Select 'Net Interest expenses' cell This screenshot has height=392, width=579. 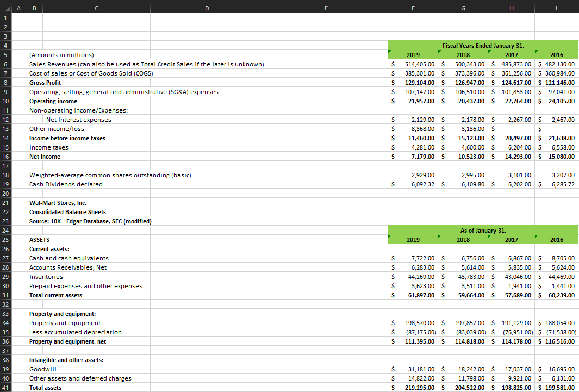pos(79,120)
